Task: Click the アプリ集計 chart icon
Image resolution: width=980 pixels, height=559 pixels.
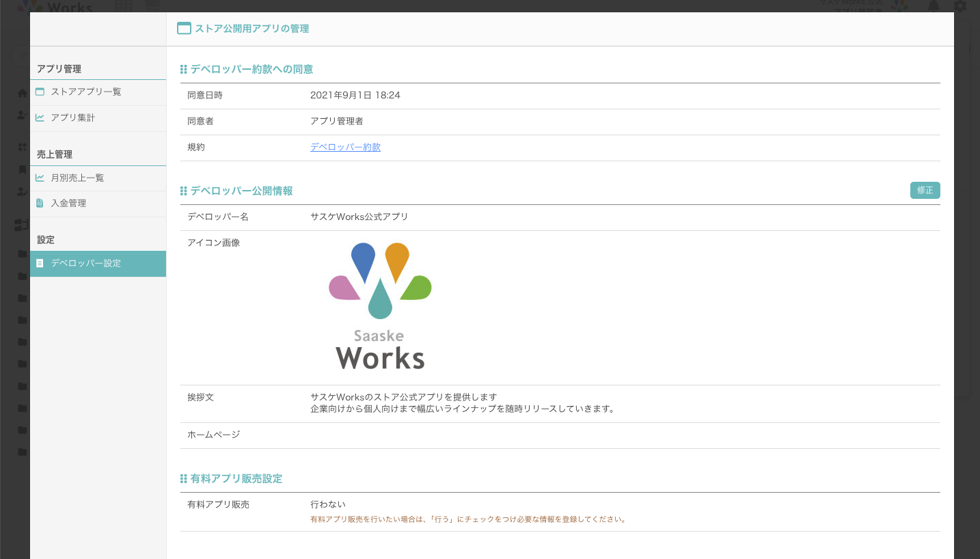Action: click(40, 118)
